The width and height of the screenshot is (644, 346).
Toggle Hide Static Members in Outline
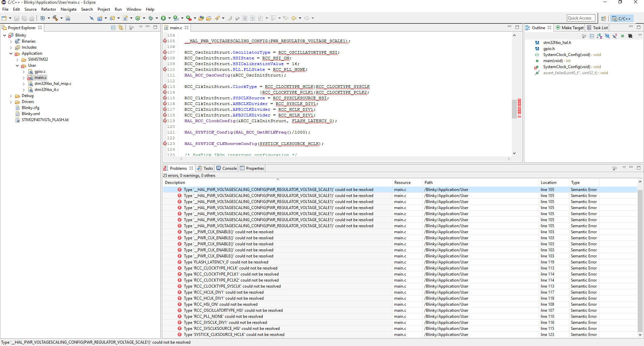(x=615, y=36)
